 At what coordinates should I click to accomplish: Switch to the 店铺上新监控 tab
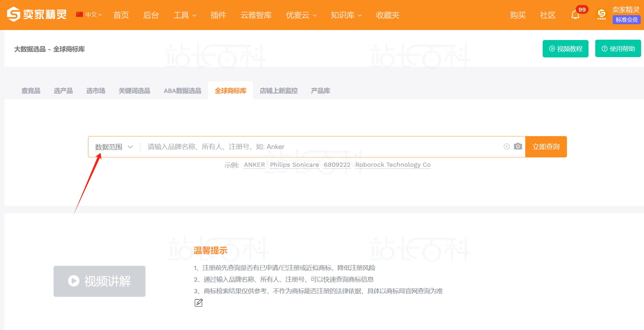pos(279,91)
